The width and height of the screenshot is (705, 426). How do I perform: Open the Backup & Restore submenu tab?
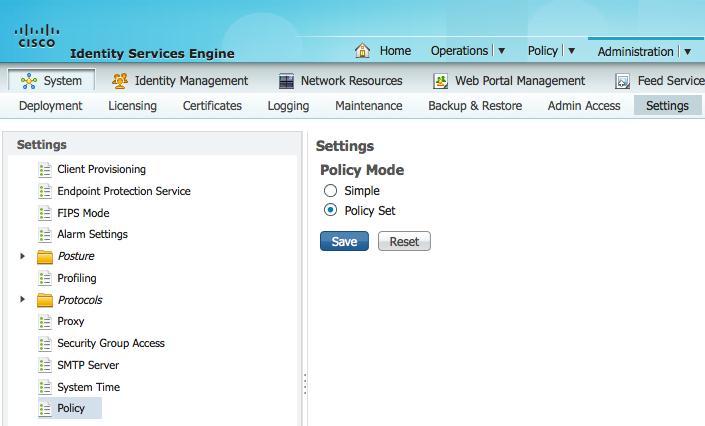[475, 106]
